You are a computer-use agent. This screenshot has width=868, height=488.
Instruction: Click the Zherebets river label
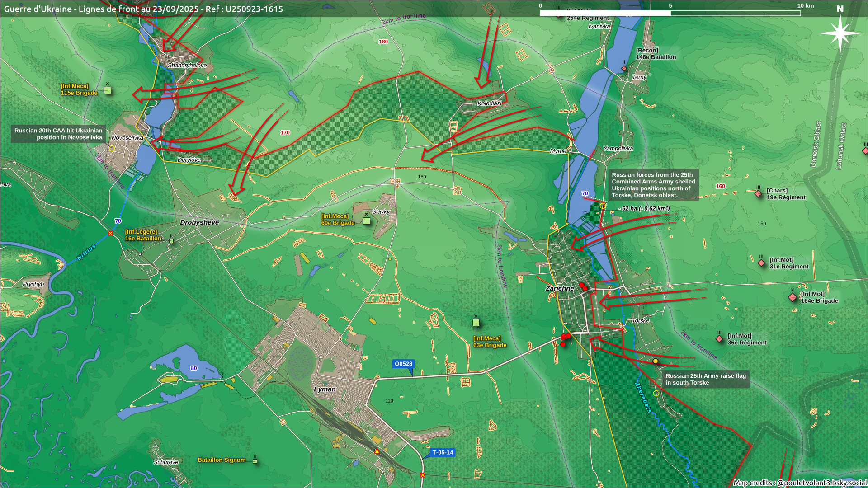click(x=644, y=398)
